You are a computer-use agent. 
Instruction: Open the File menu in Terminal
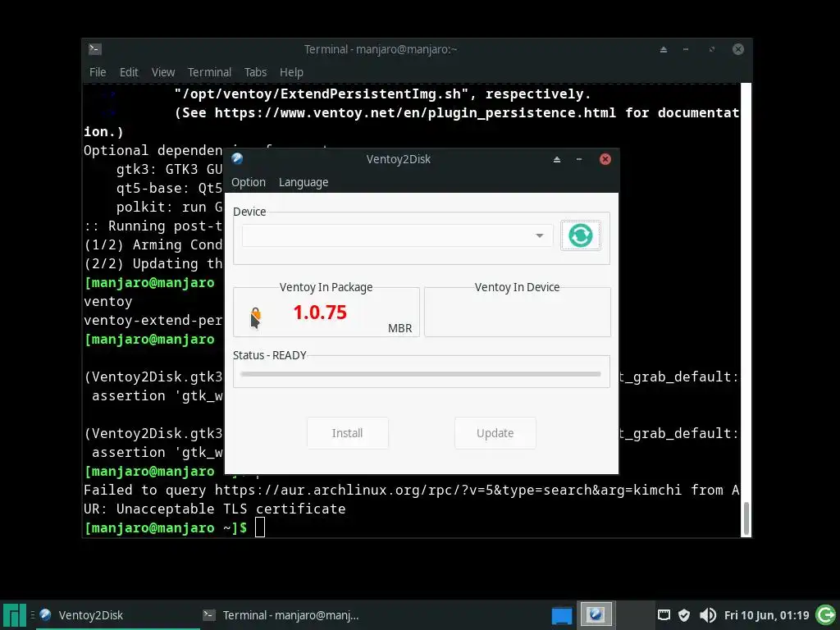coord(98,72)
